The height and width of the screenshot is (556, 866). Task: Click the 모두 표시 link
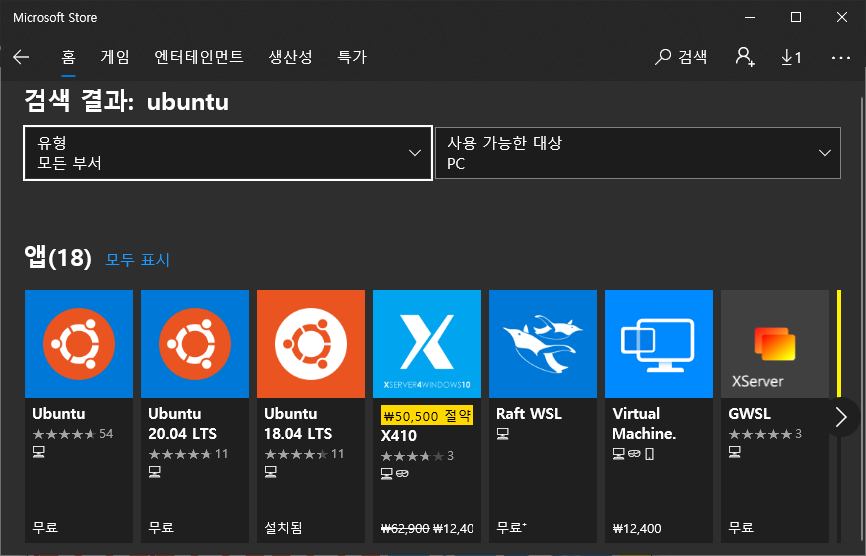tap(138, 260)
